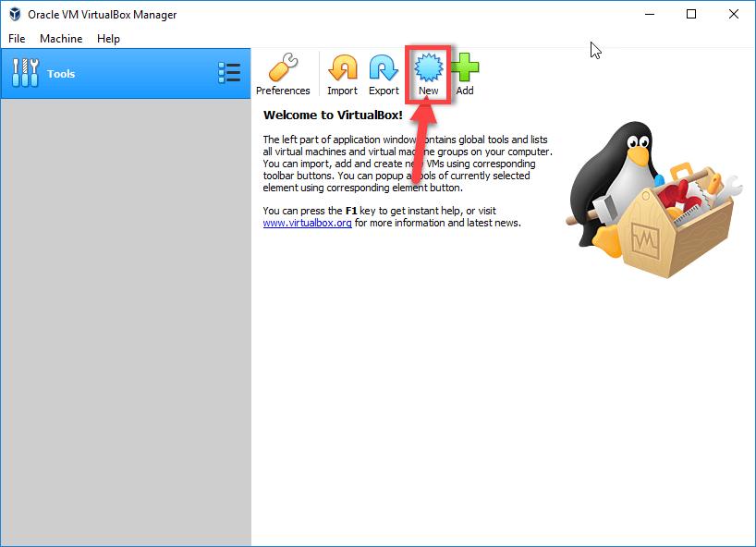756x547 pixels.
Task: Visit the www.virtualbox.org link
Action: click(307, 223)
